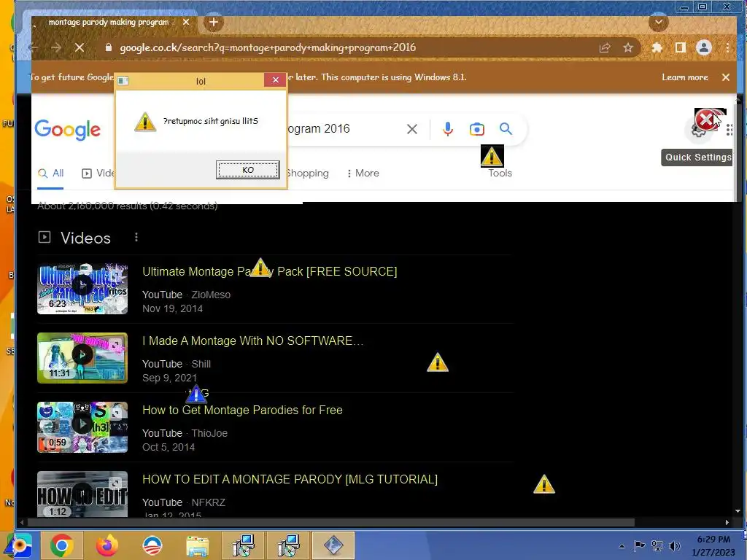Open the search Tools options
The image size is (747, 560).
click(x=500, y=174)
